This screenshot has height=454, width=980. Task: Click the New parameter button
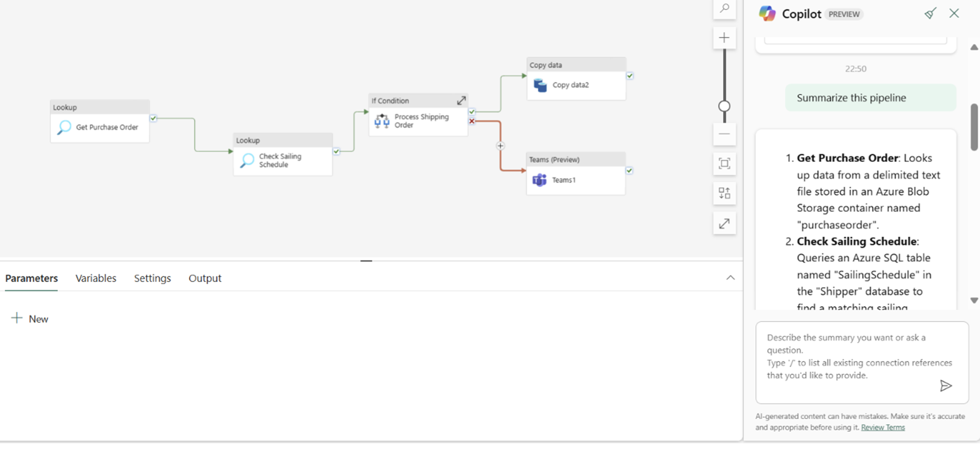29,318
